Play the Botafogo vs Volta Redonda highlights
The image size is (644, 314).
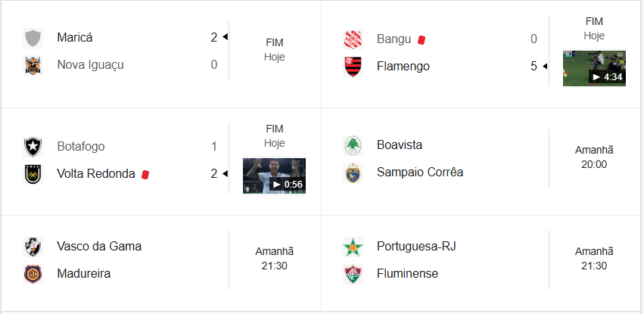274,176
